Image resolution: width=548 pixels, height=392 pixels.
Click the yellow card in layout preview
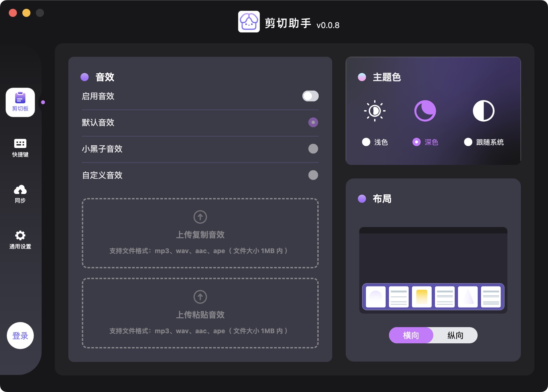coord(422,297)
